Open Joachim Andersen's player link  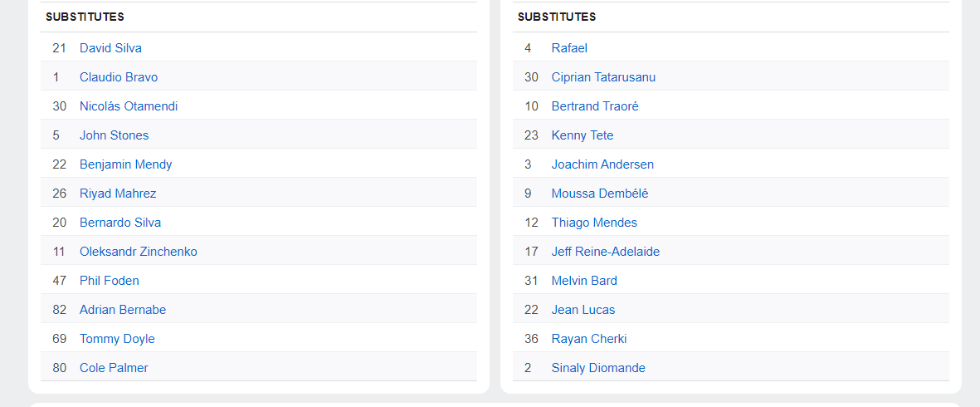(x=602, y=164)
